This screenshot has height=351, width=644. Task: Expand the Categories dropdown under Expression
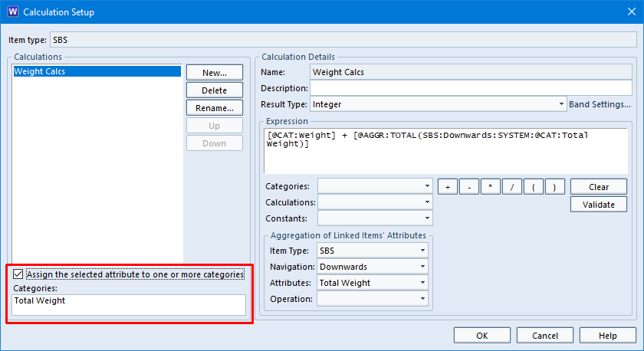(x=375, y=186)
